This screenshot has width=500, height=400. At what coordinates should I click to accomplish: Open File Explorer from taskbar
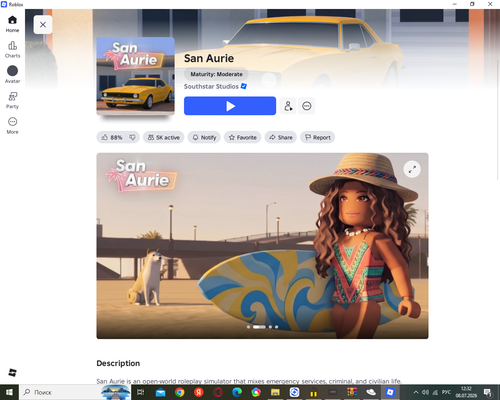point(275,392)
